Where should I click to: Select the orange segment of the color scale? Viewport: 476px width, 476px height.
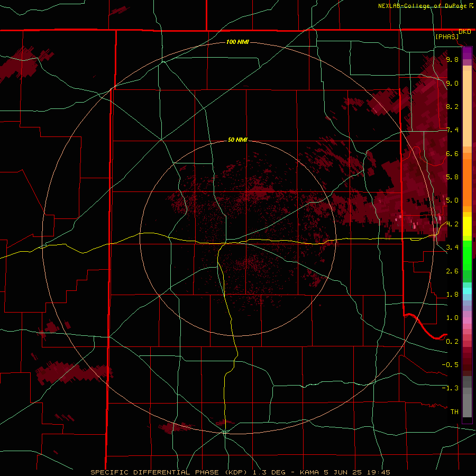(x=467, y=182)
